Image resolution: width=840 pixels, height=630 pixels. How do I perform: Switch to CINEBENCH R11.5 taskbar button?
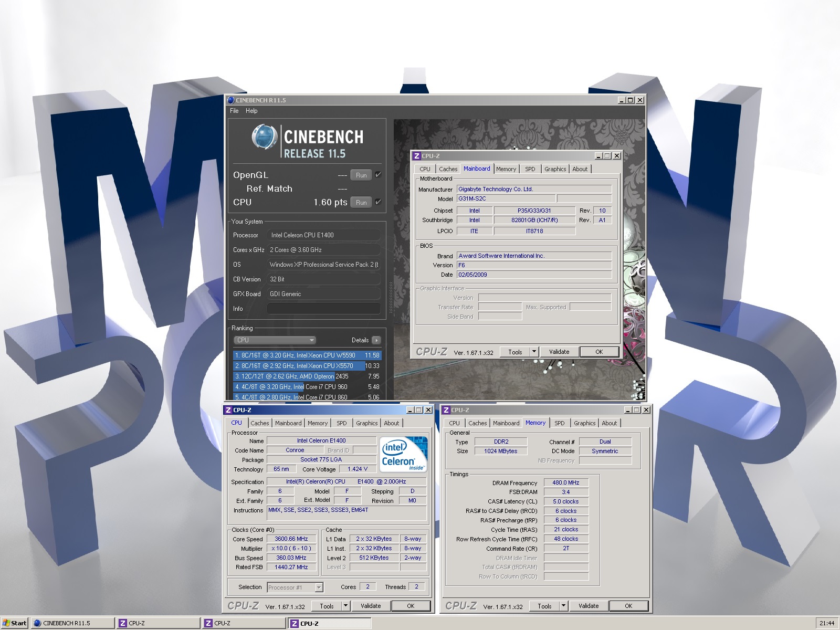tap(72, 623)
